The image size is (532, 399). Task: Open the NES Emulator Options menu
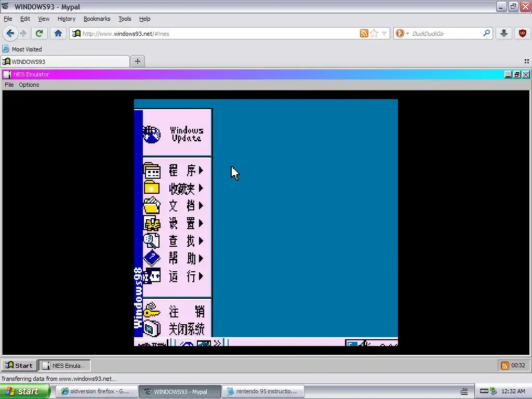pos(29,85)
